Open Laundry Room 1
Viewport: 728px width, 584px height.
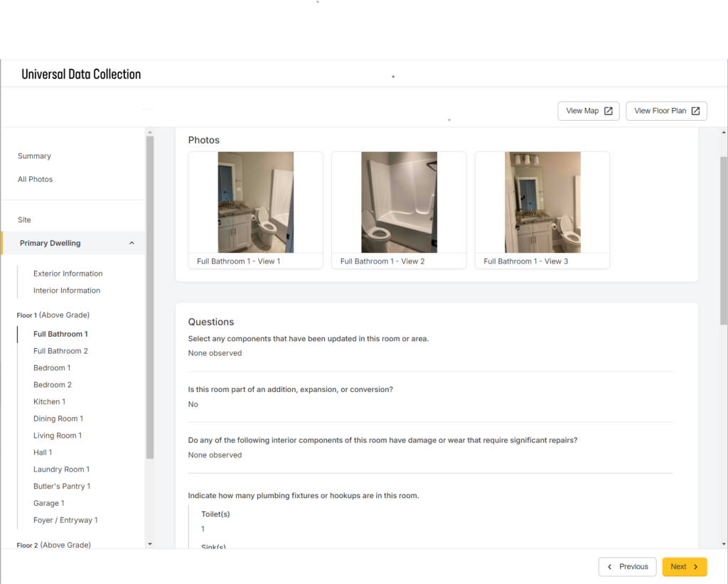[61, 470]
